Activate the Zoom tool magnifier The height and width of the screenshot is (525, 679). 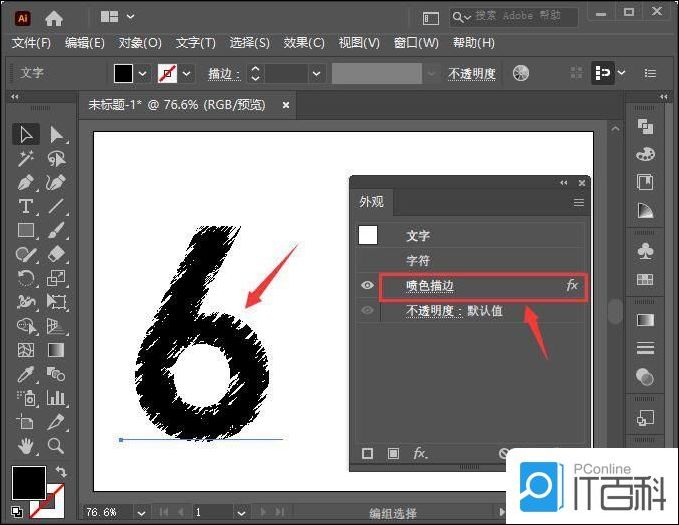tap(57, 446)
